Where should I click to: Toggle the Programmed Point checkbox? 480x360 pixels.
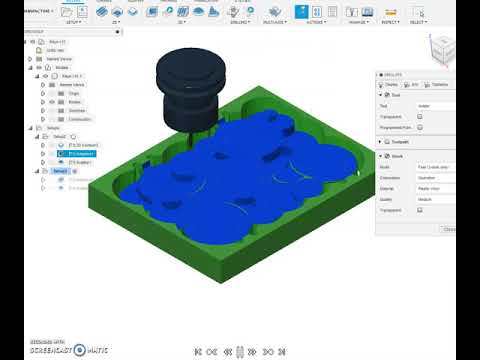point(420,127)
